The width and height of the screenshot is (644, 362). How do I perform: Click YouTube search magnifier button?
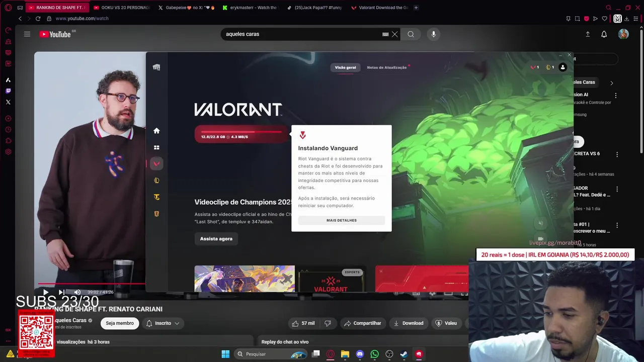click(x=411, y=34)
